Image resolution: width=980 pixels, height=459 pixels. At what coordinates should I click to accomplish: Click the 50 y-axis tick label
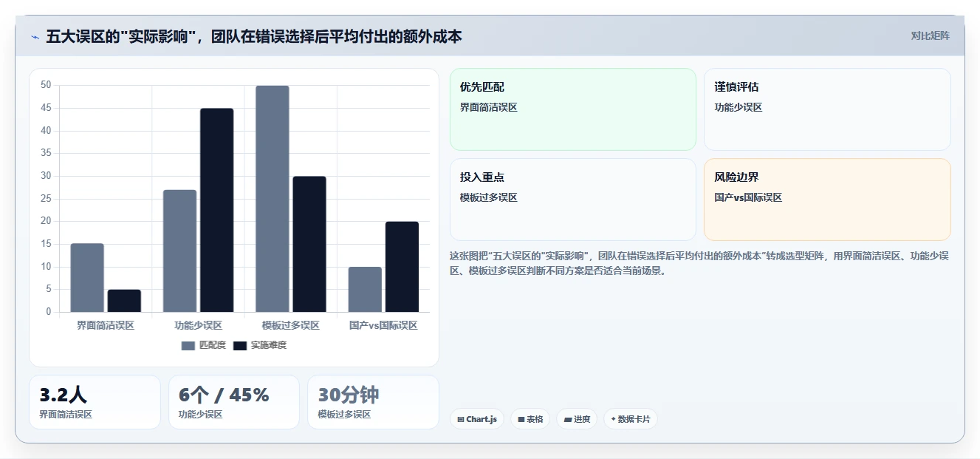(x=47, y=85)
